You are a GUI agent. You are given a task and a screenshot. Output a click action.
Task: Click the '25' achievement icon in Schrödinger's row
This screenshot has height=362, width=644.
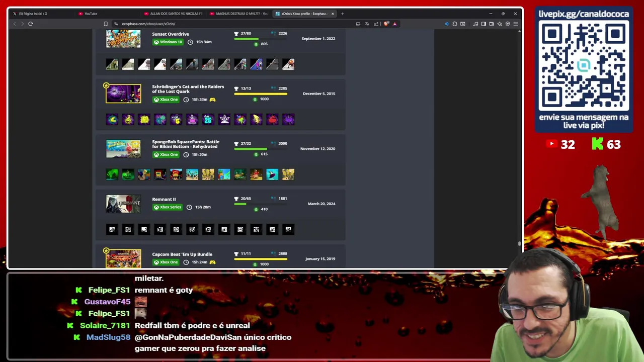click(208, 119)
